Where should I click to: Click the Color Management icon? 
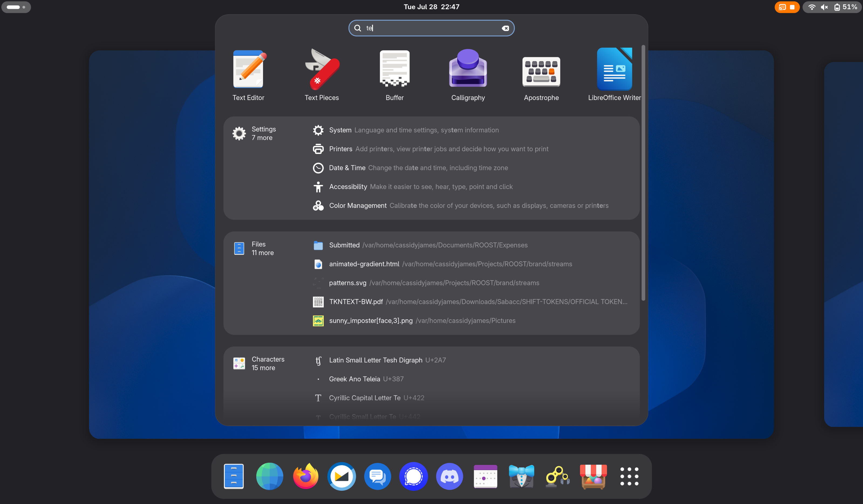[318, 205]
